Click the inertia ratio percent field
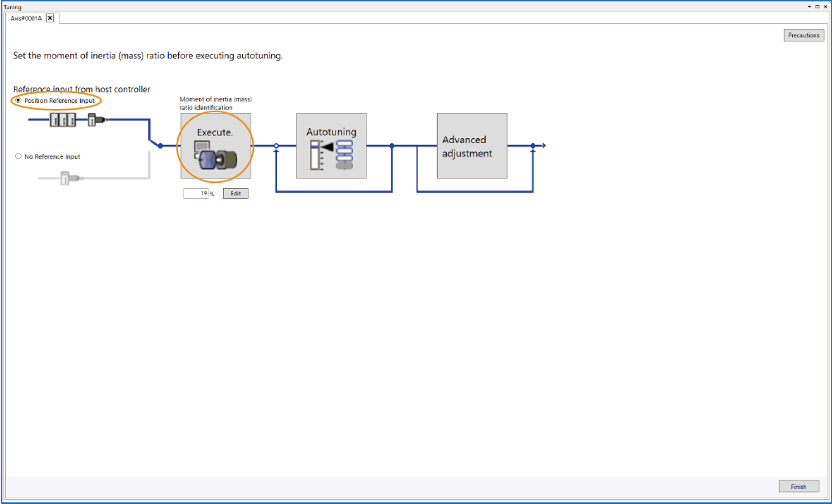The height and width of the screenshot is (504, 832). [196, 193]
